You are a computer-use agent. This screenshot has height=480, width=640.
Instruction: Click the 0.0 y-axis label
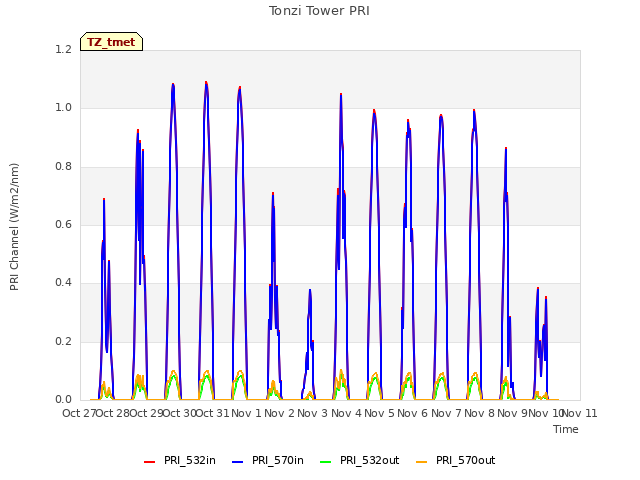pos(63,399)
